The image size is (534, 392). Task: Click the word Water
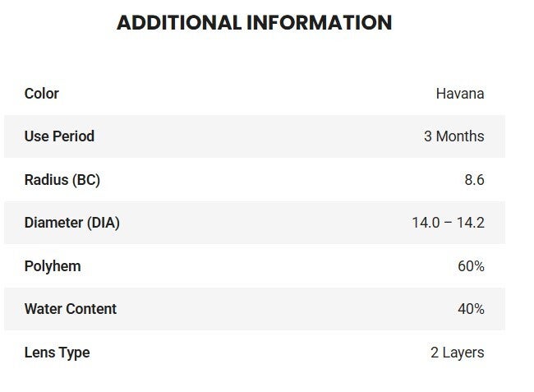click(x=43, y=309)
